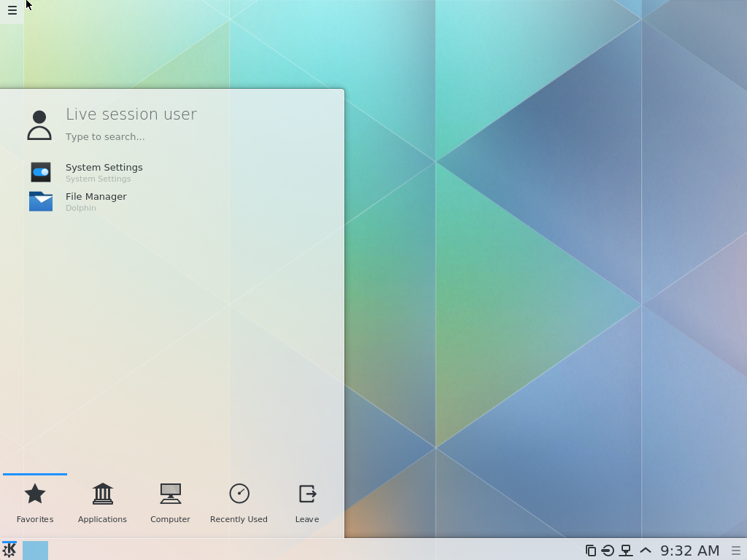Click the Live session user name text
Viewport: 747px width, 560px height.
coord(131,114)
